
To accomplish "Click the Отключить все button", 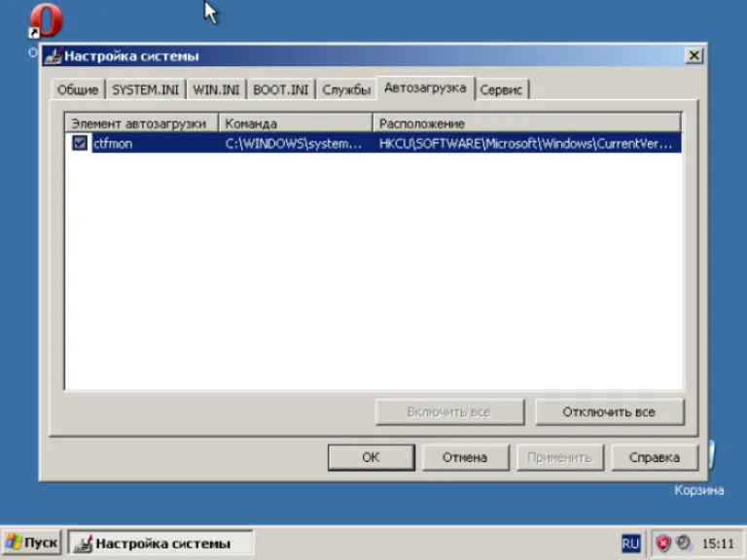I will (609, 412).
